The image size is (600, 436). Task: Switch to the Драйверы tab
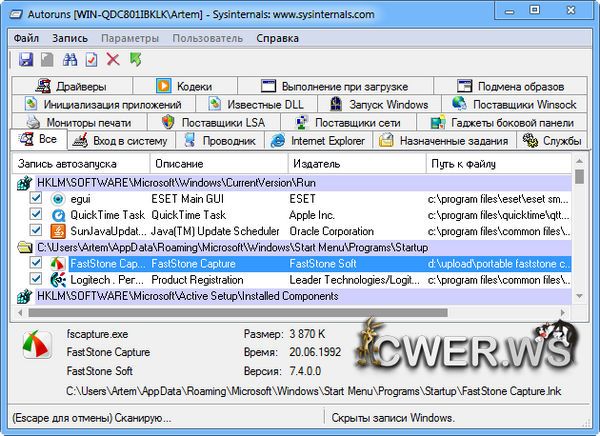point(70,86)
